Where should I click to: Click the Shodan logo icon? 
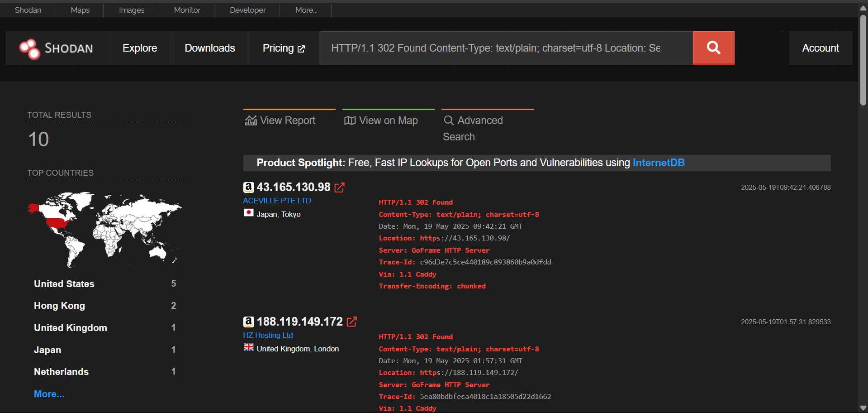click(30, 48)
